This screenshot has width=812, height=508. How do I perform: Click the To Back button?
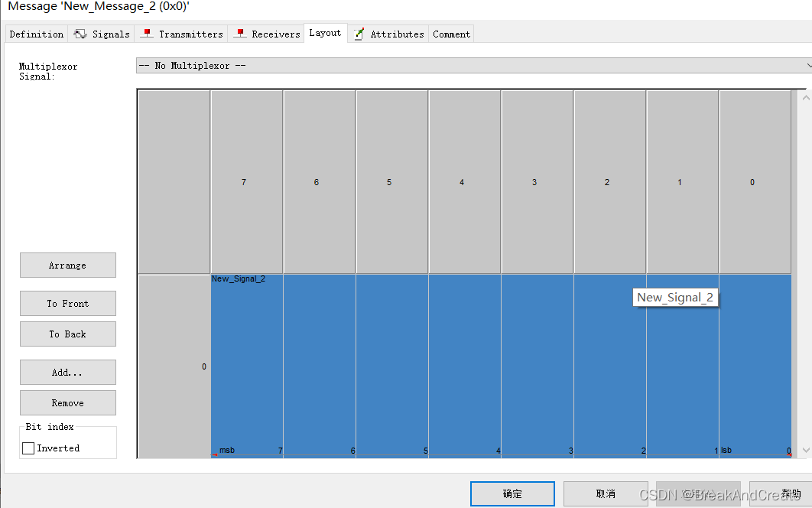coord(68,334)
